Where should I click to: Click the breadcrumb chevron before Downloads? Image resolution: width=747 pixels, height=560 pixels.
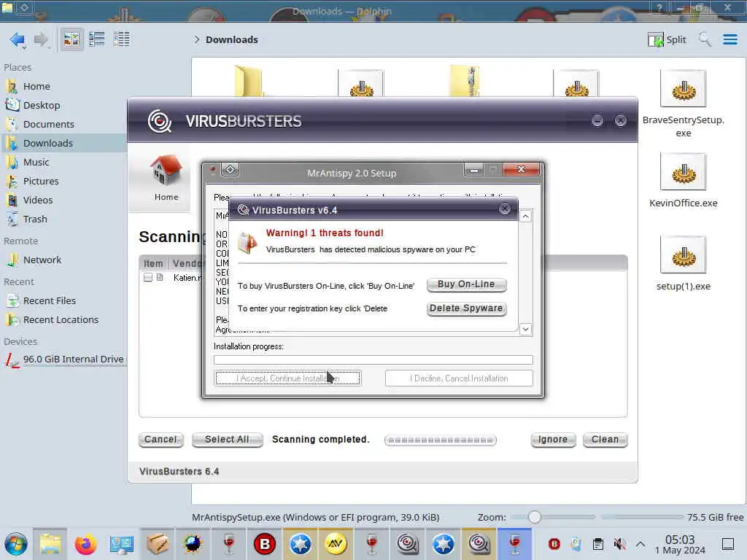pyautogui.click(x=196, y=39)
